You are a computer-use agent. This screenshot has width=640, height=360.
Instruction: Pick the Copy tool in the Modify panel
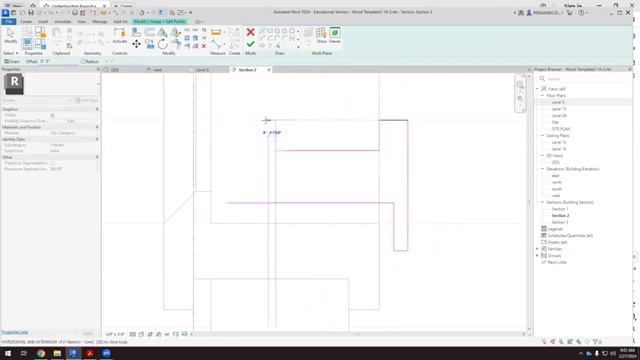click(x=150, y=44)
